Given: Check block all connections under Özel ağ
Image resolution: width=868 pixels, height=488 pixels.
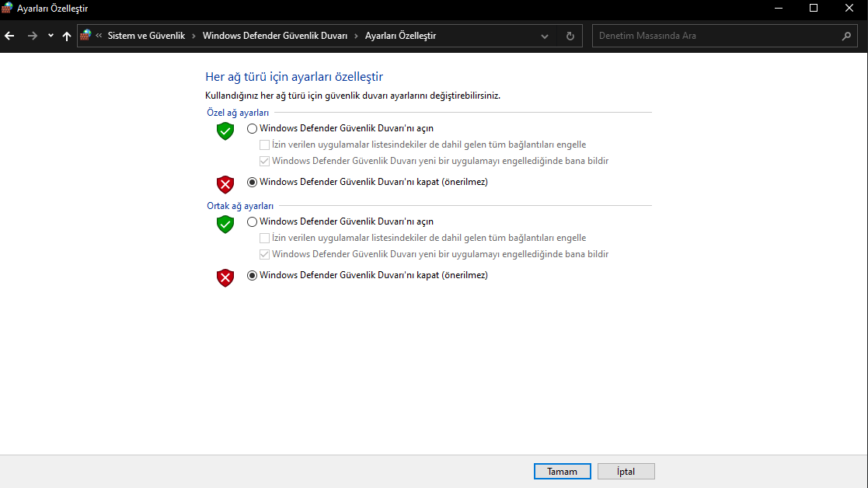Looking at the screenshot, I should point(265,145).
